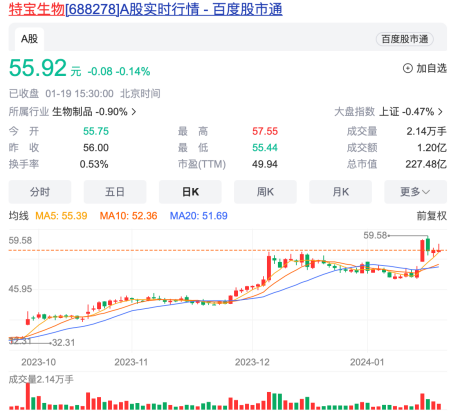Expand chevron next to 生物制品 -0.90%
Screen dimensions: 459x413
(x=134, y=112)
